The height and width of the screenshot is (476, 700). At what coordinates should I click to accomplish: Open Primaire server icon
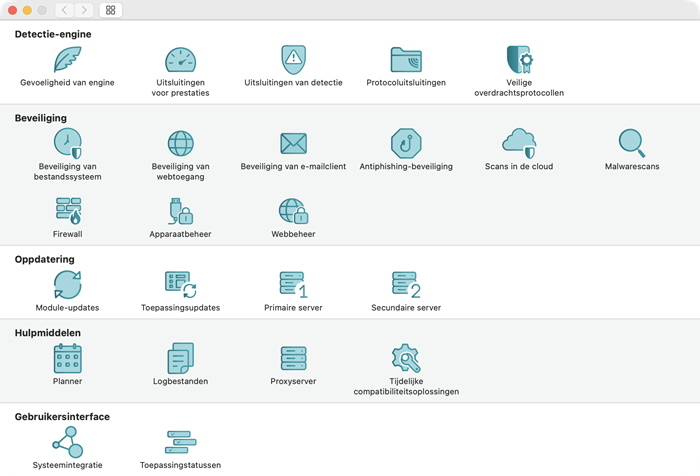point(293,284)
